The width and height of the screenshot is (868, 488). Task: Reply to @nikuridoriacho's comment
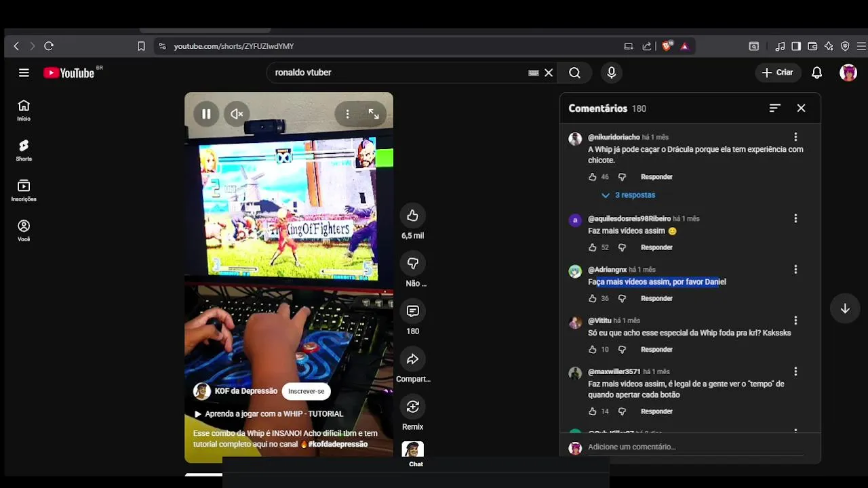pyautogui.click(x=656, y=177)
